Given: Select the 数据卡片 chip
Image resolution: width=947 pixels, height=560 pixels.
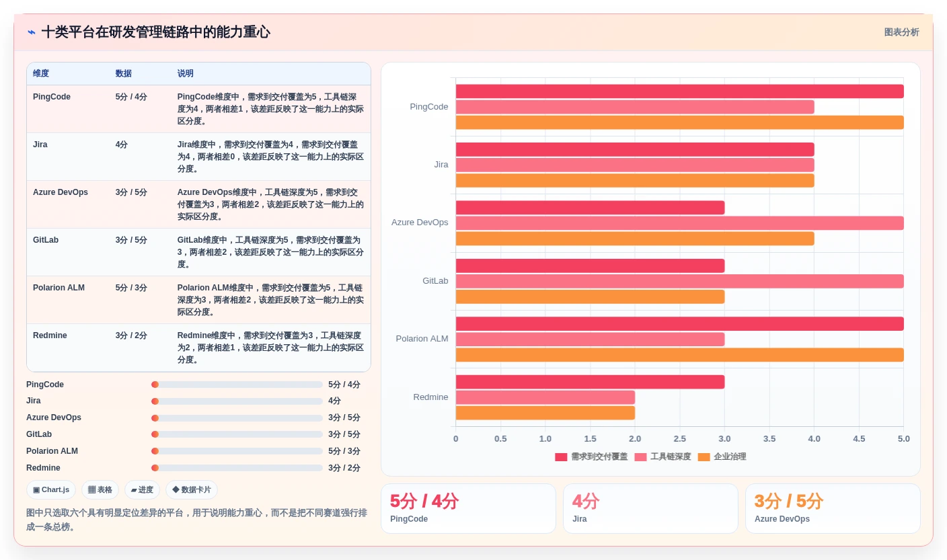Looking at the screenshot, I should click(x=192, y=489).
